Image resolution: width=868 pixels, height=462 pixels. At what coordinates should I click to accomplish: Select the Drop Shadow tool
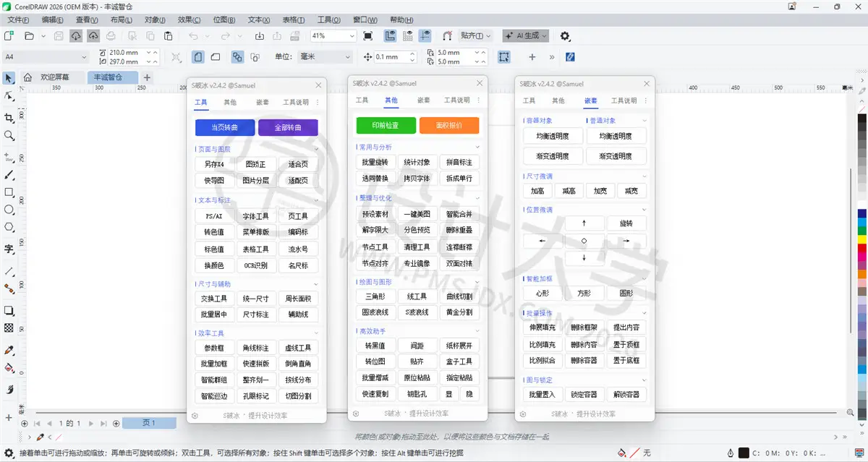click(x=9, y=311)
